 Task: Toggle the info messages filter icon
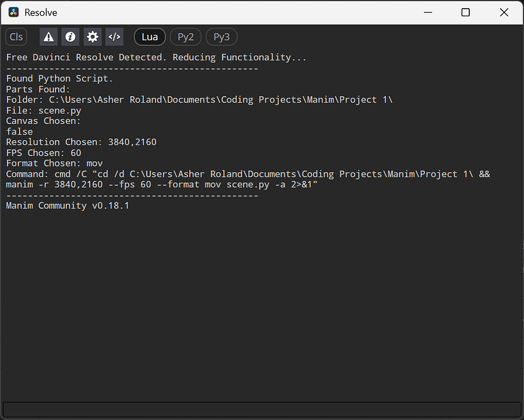click(70, 37)
